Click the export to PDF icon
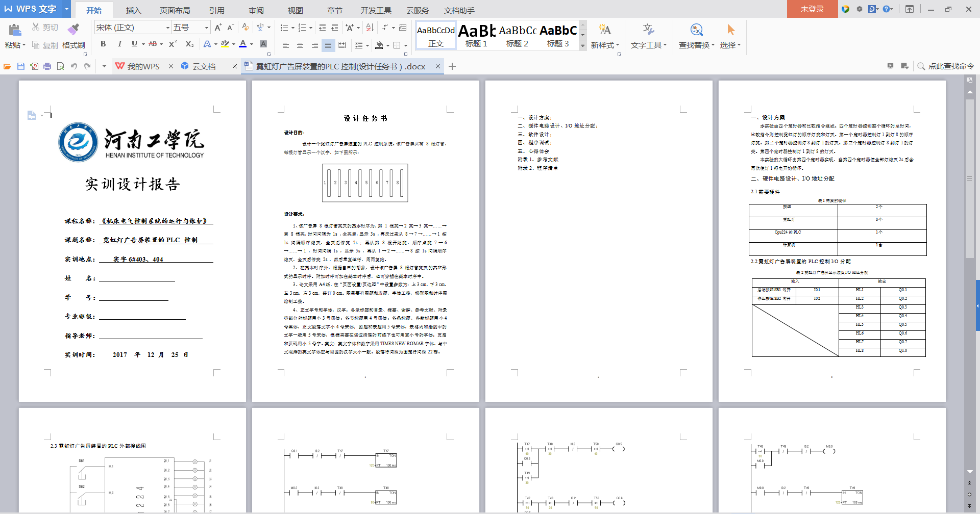980x514 pixels. [x=34, y=66]
